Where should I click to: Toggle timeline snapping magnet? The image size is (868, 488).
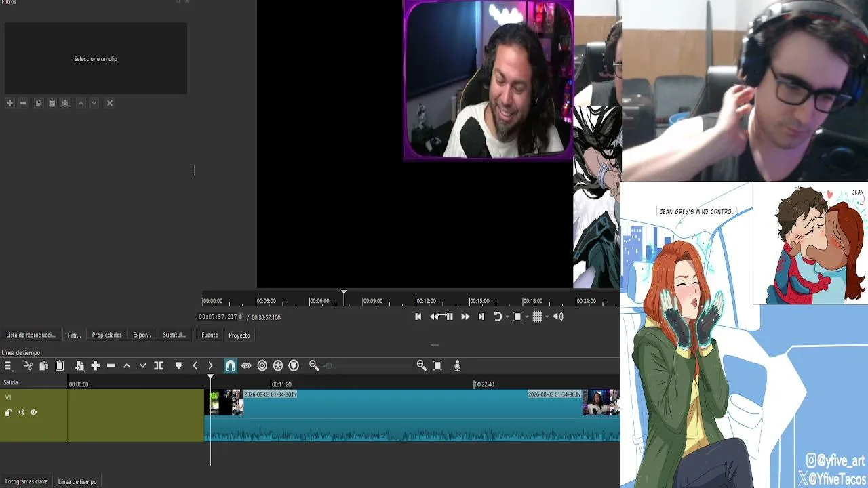click(231, 365)
